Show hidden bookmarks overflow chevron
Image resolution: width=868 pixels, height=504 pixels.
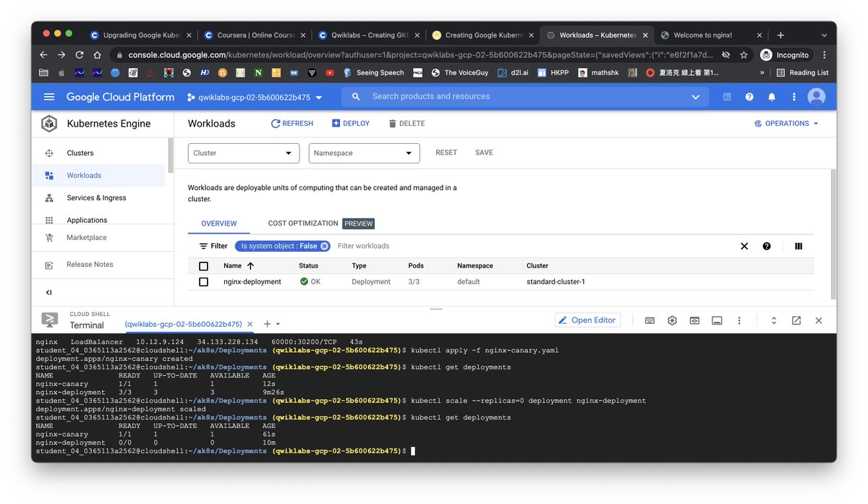(762, 72)
